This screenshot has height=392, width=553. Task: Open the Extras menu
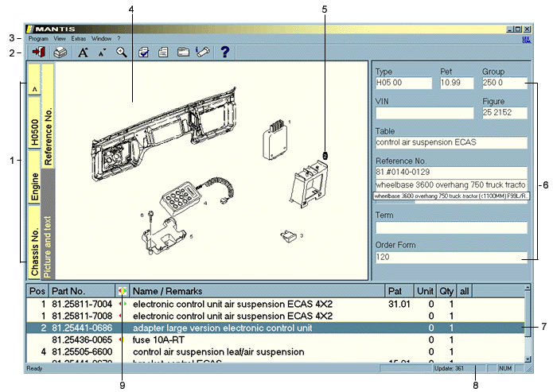click(78, 38)
